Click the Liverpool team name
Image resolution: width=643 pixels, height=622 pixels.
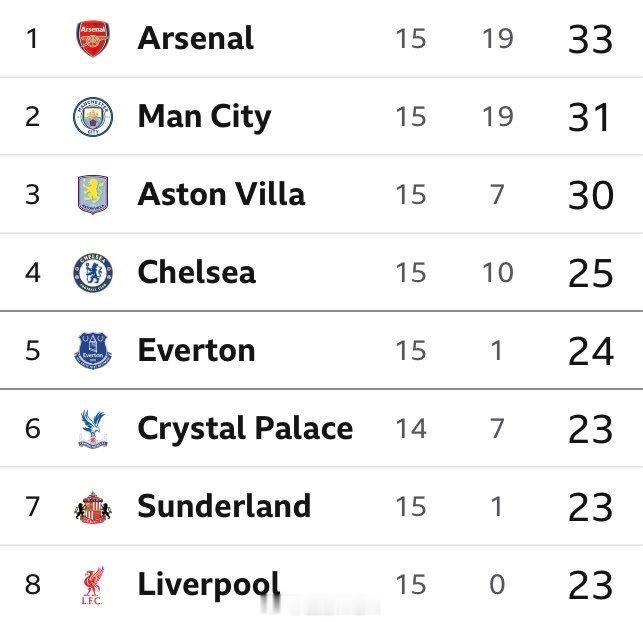[208, 584]
